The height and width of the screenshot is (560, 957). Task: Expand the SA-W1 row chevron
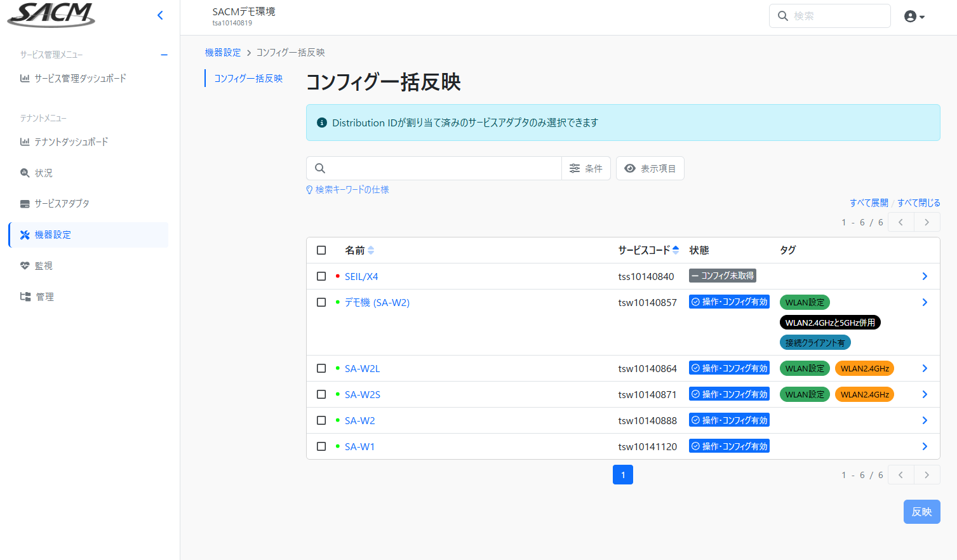(x=925, y=446)
